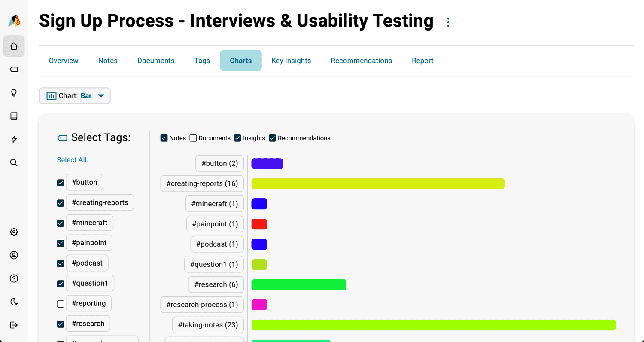The height and width of the screenshot is (342, 644).
Task: Click the red bar for #painpoint
Action: (x=259, y=224)
